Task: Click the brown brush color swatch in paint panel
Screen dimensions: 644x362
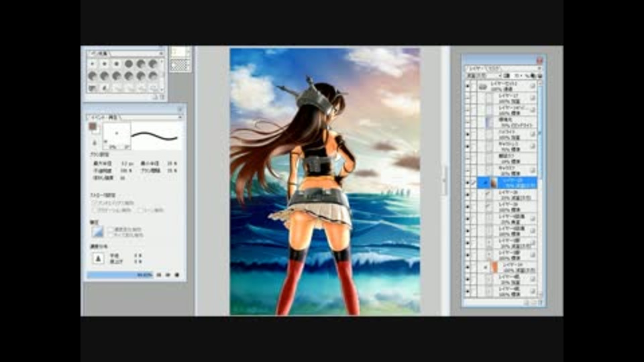Action: (93, 127)
